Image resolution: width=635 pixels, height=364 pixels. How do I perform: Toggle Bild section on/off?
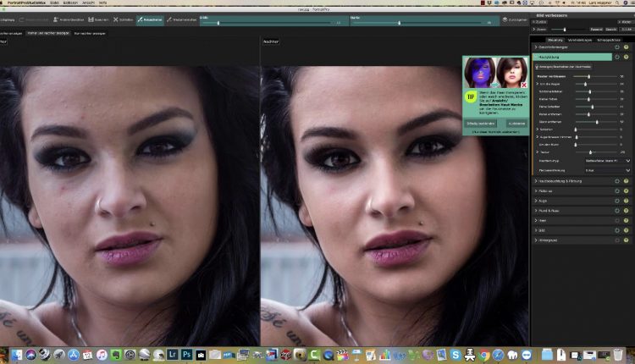click(617, 230)
